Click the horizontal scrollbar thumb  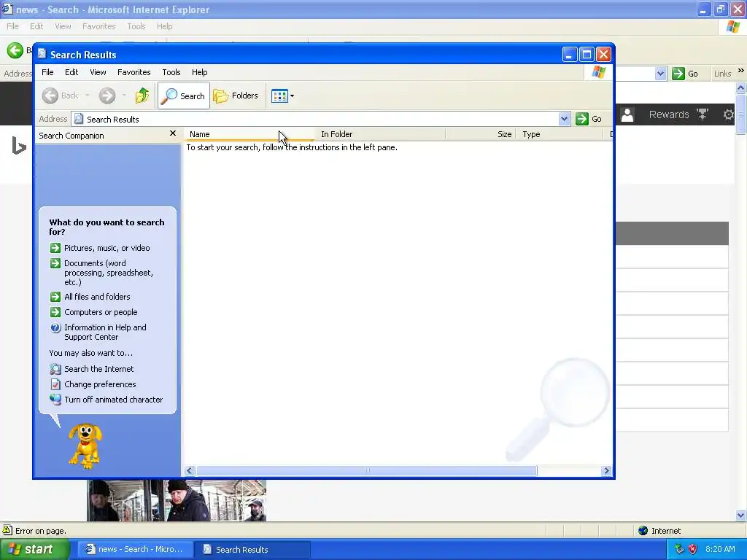(x=367, y=471)
